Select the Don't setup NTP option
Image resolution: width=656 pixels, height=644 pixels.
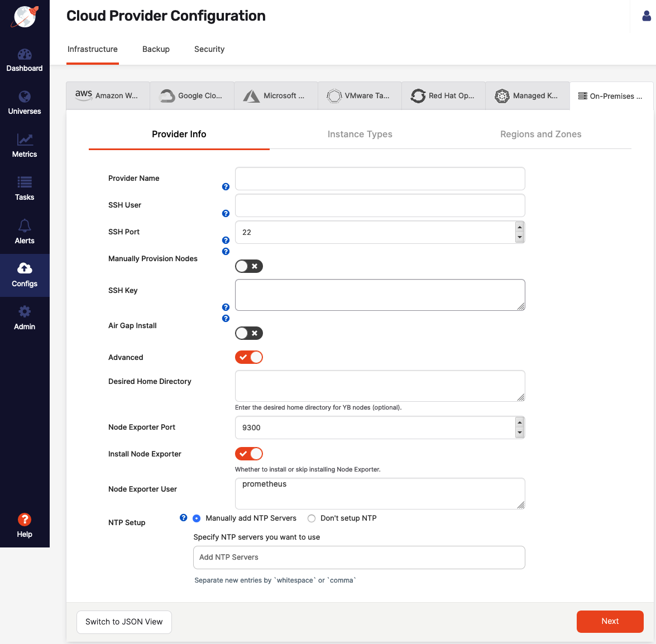click(x=312, y=518)
